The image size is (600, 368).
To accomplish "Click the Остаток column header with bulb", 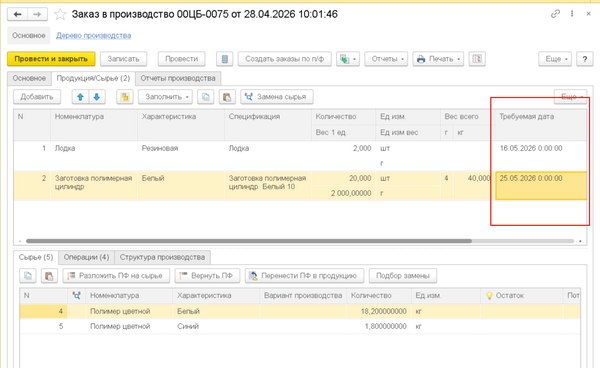I will click(x=522, y=295).
